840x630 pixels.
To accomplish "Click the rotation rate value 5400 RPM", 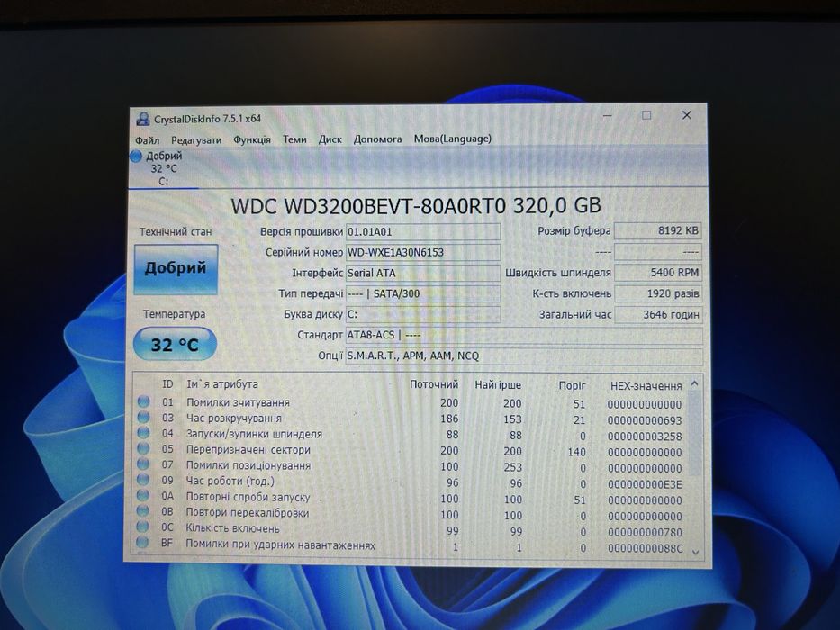I will (x=658, y=273).
